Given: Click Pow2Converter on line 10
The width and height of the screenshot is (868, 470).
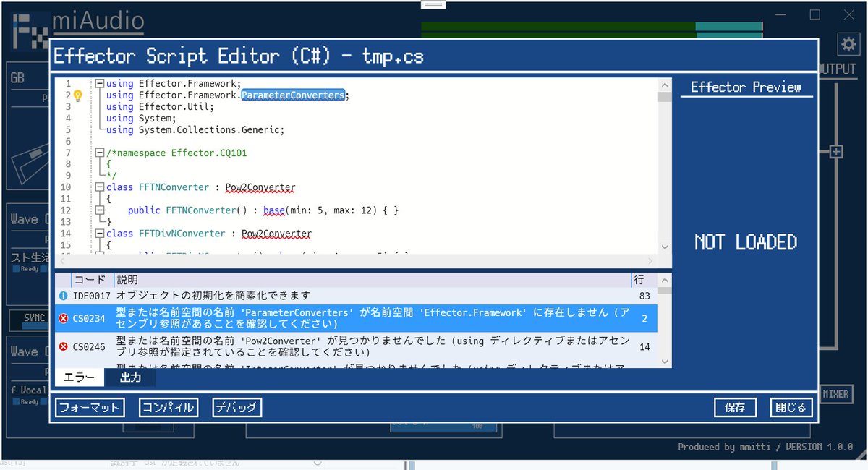Looking at the screenshot, I should coord(260,188).
